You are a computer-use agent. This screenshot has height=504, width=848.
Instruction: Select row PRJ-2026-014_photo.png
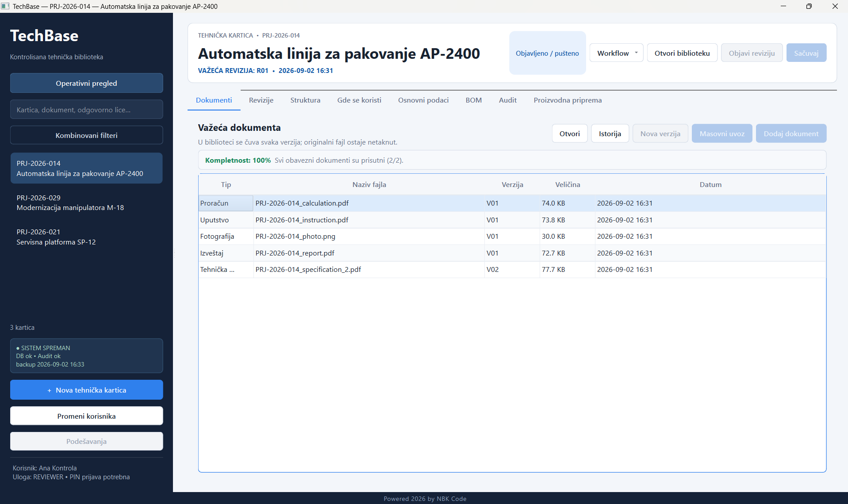tap(512, 237)
